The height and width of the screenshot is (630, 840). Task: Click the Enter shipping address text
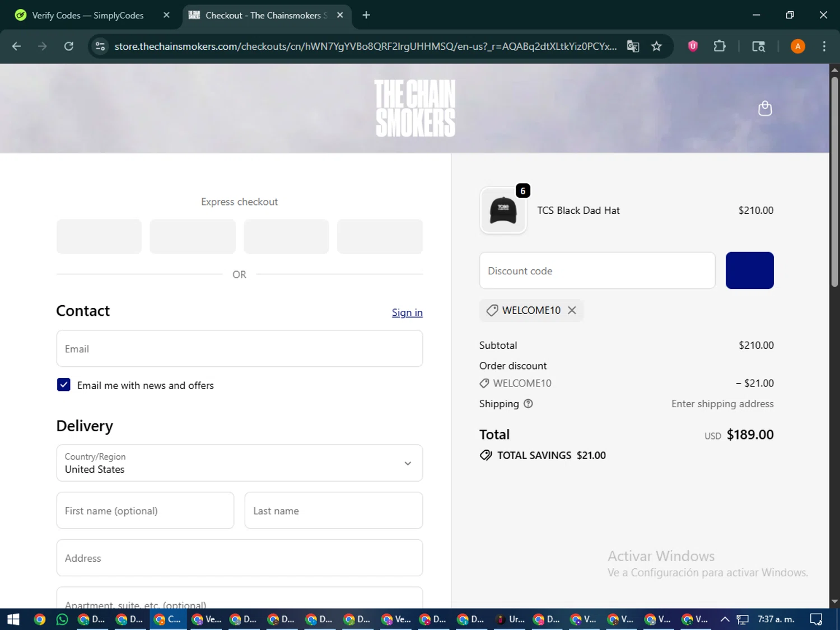pyautogui.click(x=722, y=404)
